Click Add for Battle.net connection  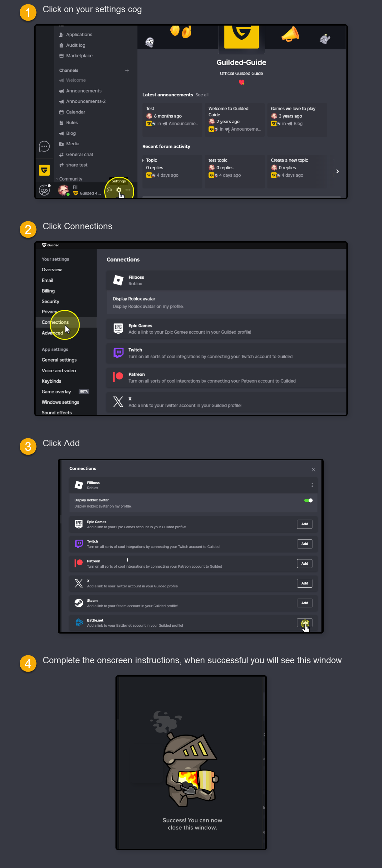(305, 623)
